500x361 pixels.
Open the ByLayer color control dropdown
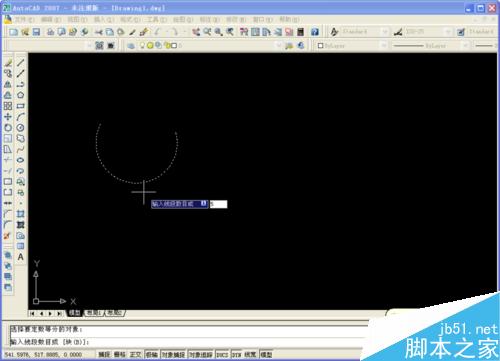384,45
